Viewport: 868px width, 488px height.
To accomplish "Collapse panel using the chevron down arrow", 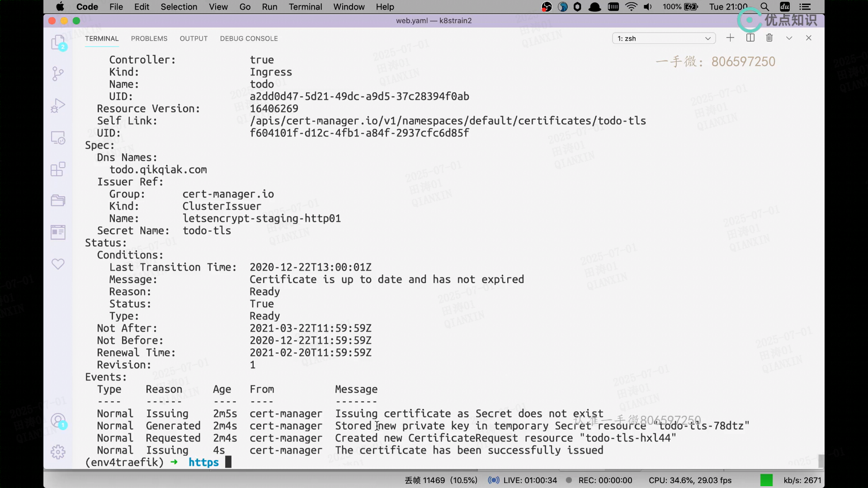I will (789, 38).
